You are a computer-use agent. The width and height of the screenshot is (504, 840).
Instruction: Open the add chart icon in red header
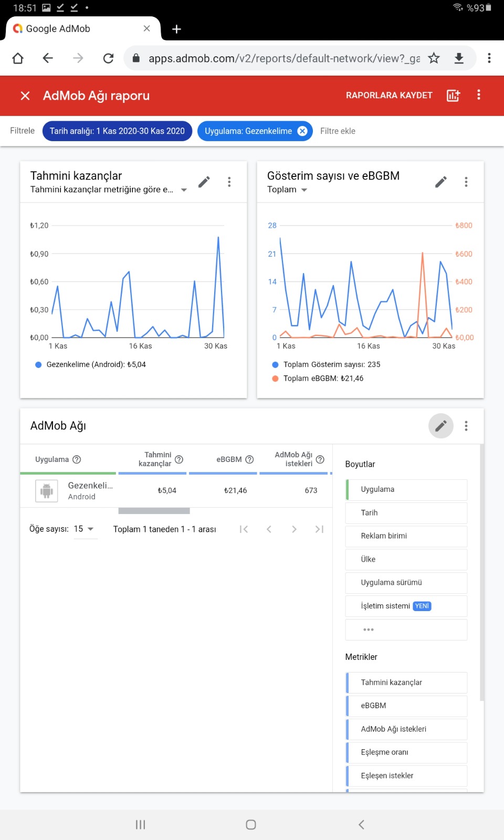click(x=453, y=96)
